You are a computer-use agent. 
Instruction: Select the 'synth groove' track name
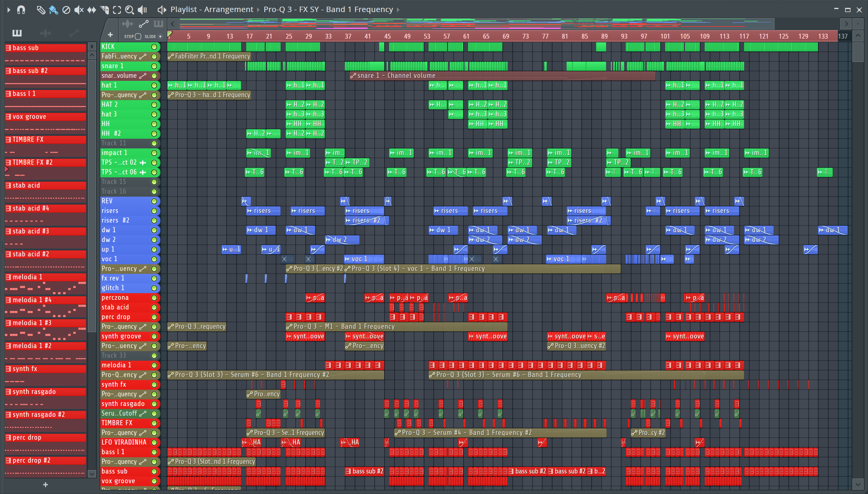pos(121,336)
